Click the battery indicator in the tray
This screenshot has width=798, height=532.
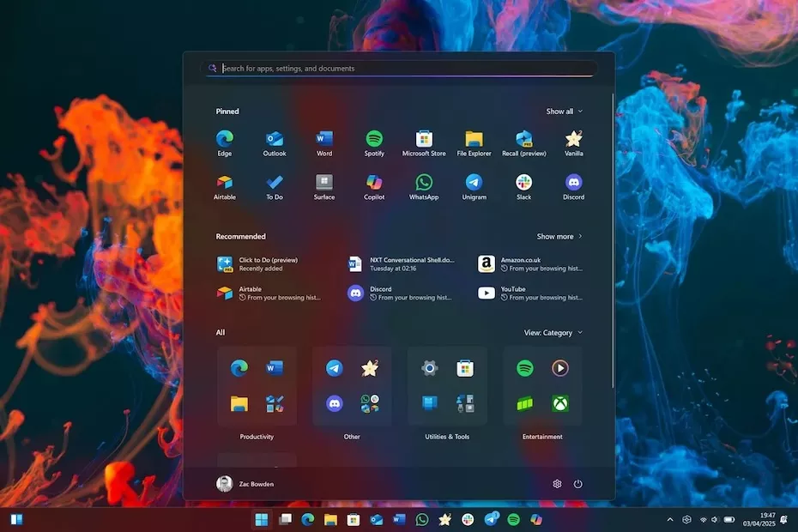(730, 519)
